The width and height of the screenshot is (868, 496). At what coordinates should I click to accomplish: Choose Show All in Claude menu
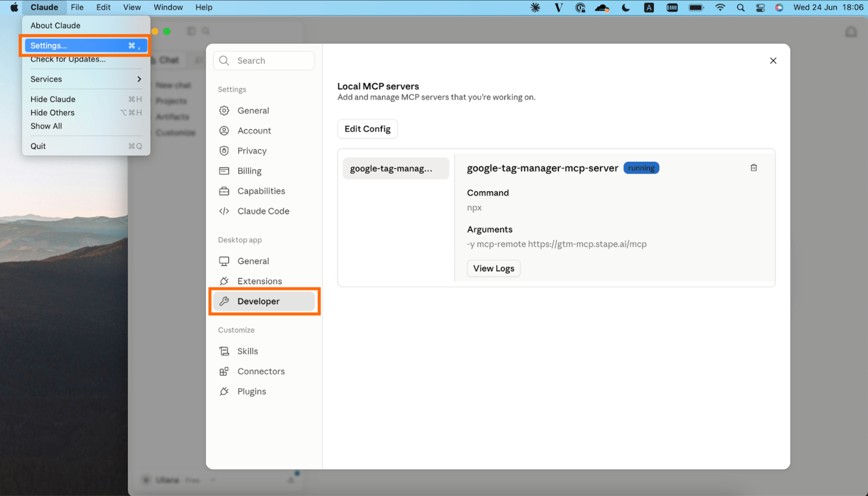coord(86,126)
